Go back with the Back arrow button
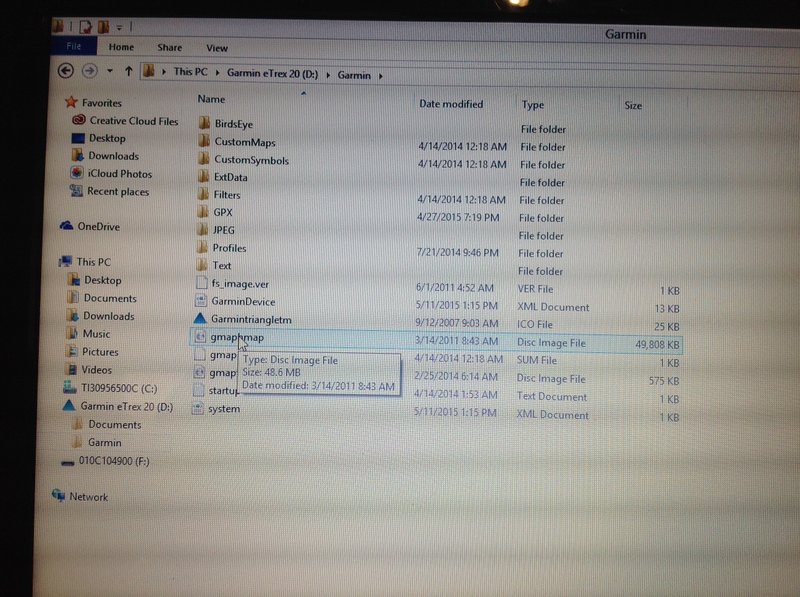Viewport: 800px width, 597px height. pyautogui.click(x=66, y=71)
